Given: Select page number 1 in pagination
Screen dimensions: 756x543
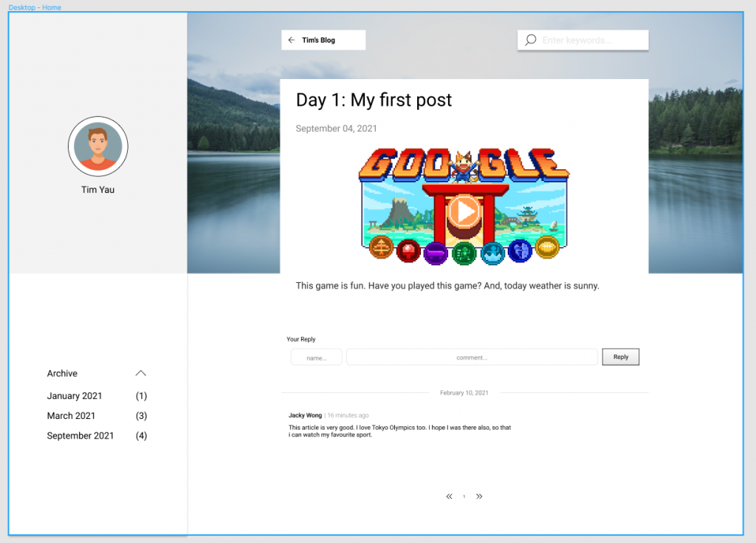Looking at the screenshot, I should [x=464, y=496].
